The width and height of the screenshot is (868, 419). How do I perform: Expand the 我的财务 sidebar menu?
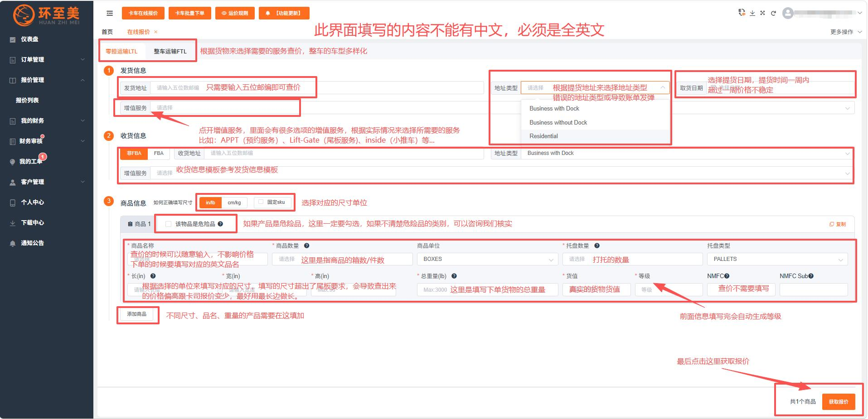coord(83,121)
